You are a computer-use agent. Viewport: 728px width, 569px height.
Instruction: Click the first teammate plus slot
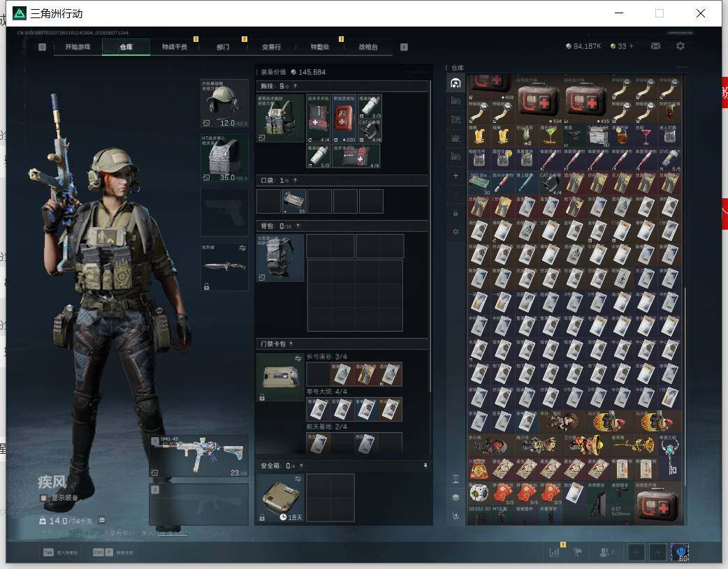pos(636,552)
